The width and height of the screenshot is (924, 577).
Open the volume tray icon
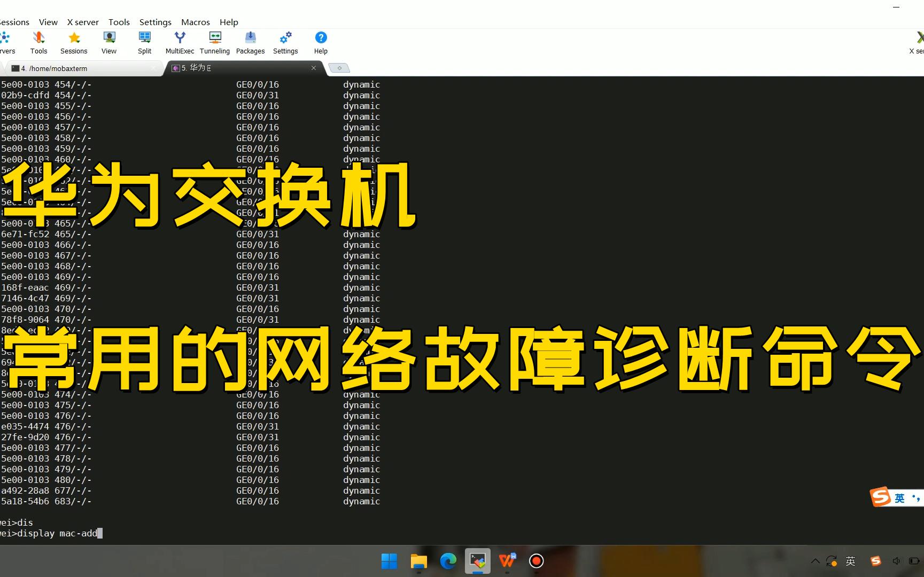(x=896, y=561)
